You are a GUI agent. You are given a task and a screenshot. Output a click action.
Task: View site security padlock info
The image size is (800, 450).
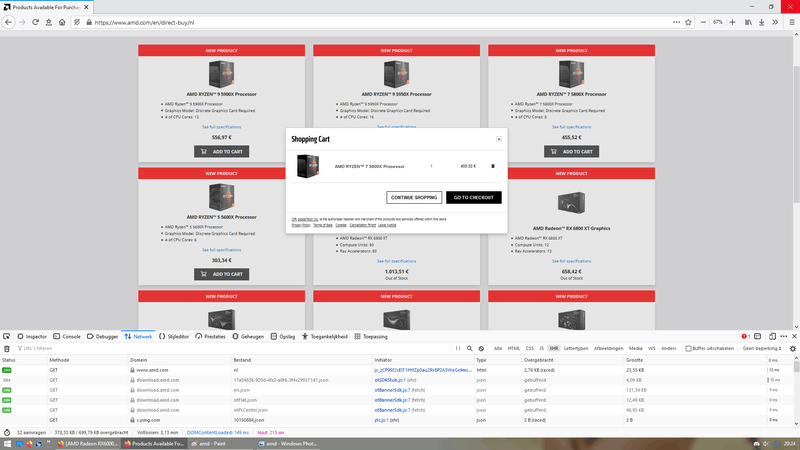click(89, 22)
